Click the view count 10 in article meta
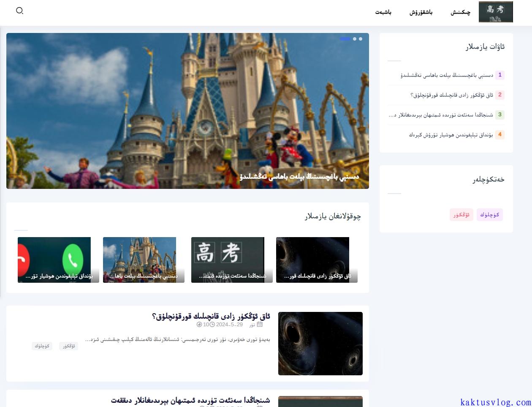The width and height of the screenshot is (532, 407). tap(206, 325)
